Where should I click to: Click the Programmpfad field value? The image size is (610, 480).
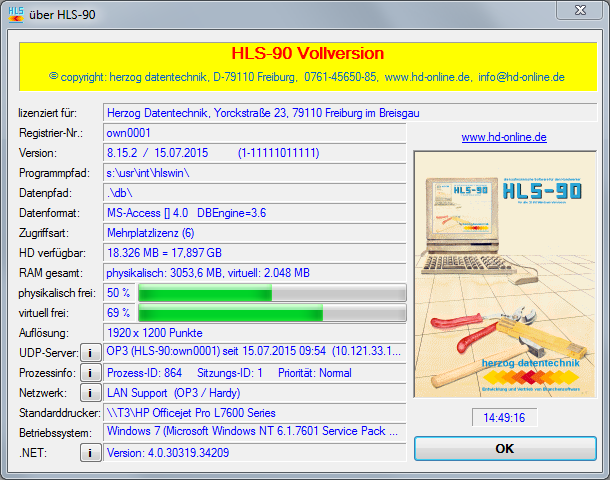pyautogui.click(x=255, y=173)
